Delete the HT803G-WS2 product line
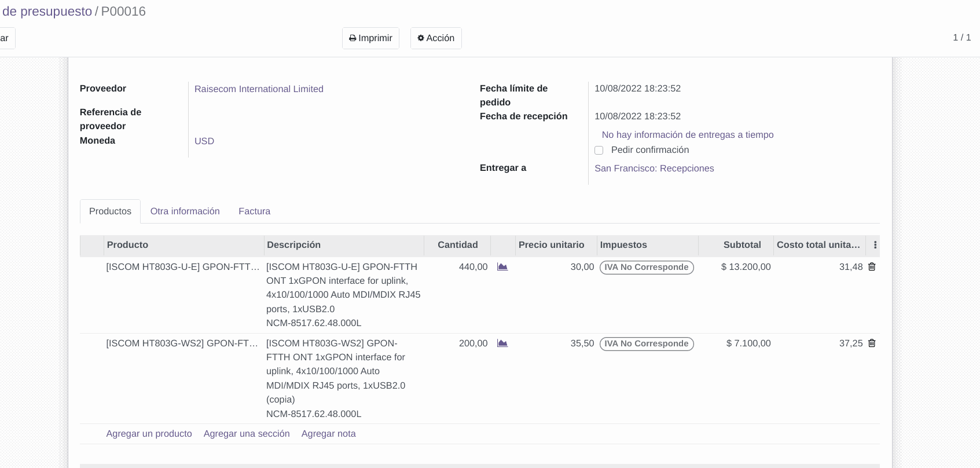This screenshot has height=468, width=980. click(872, 343)
